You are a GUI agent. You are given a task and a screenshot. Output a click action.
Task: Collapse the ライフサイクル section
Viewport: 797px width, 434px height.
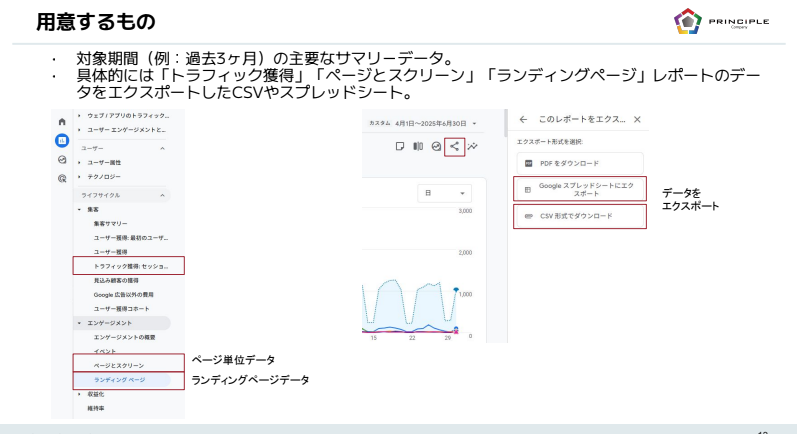click(x=162, y=195)
